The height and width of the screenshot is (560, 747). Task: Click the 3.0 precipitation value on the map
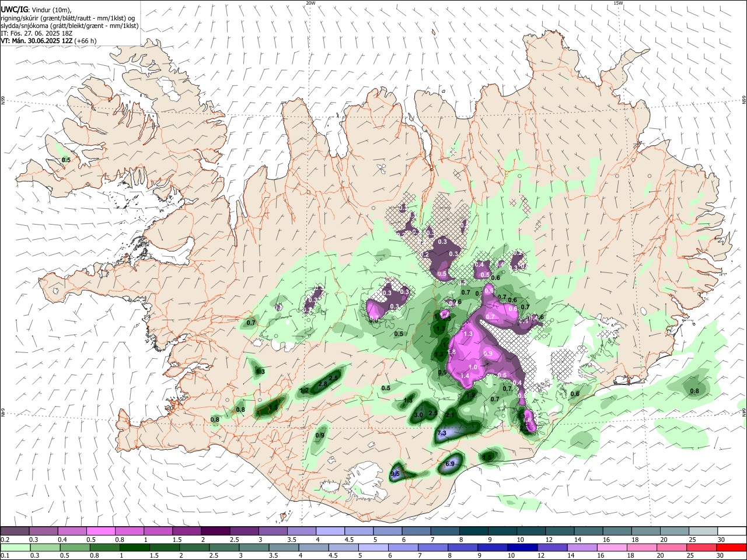pyautogui.click(x=418, y=415)
